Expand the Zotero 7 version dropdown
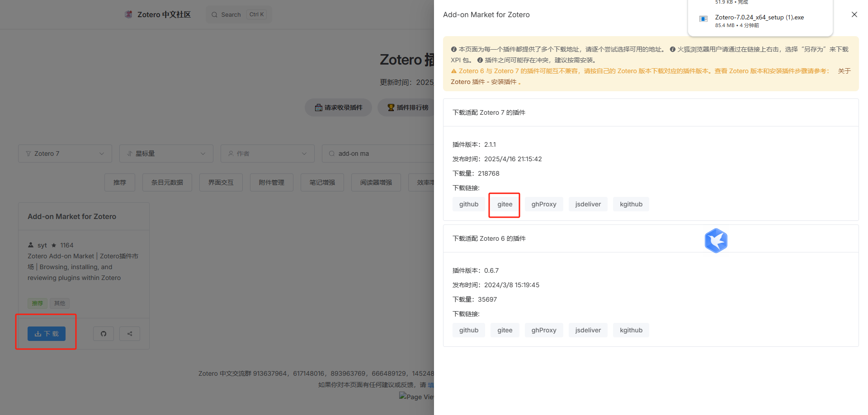 click(65, 154)
